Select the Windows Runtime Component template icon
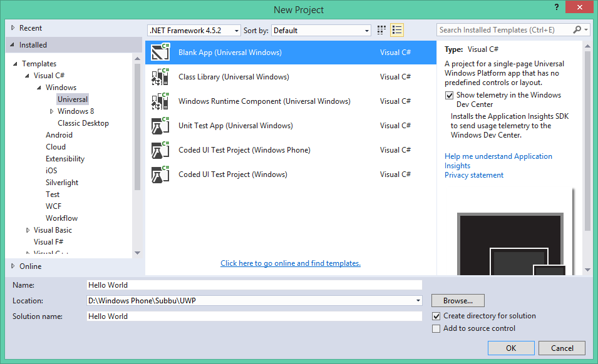 (x=160, y=101)
